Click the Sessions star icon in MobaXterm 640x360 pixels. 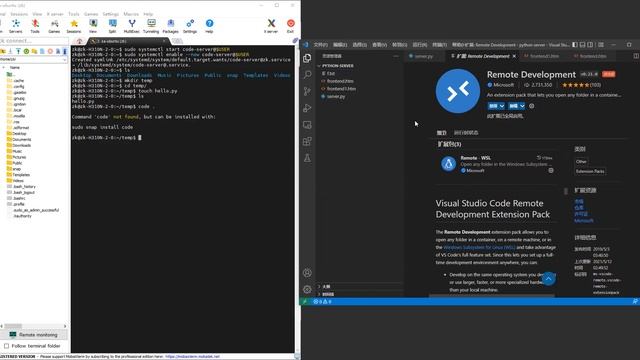tap(74, 26)
